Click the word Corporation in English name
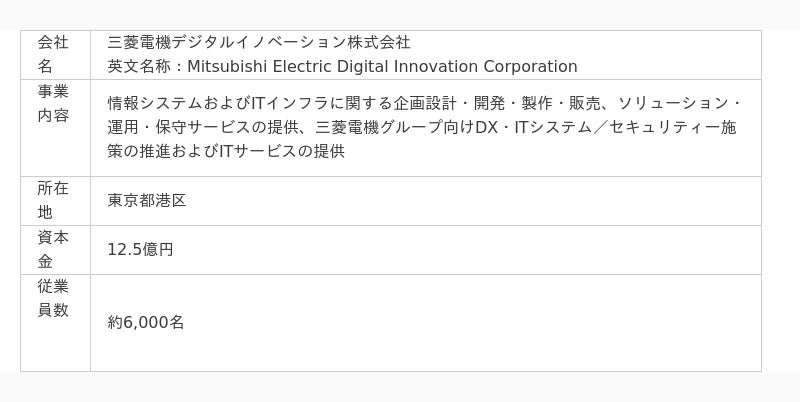The height and width of the screenshot is (402, 800). coord(530,67)
